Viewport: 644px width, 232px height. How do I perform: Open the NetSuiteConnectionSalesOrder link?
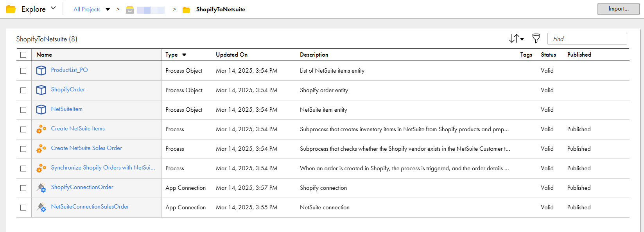90,207
